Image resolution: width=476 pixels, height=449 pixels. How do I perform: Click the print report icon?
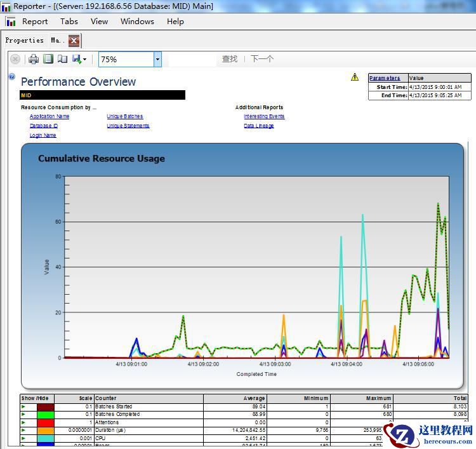pyautogui.click(x=34, y=59)
